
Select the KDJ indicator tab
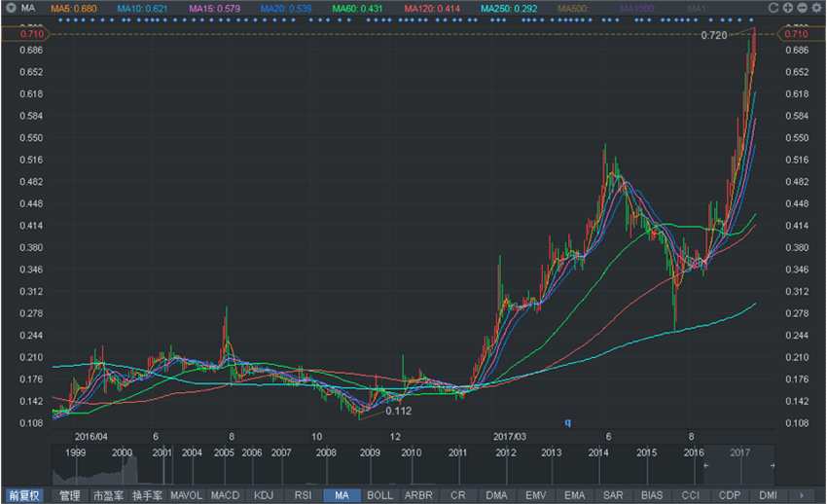point(264,495)
